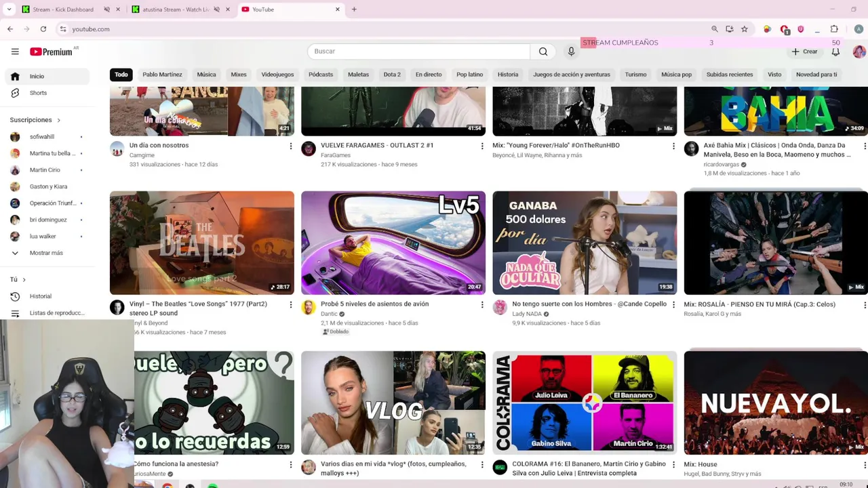Select the Música filter chip
This screenshot has width=868, height=488.
click(206, 75)
